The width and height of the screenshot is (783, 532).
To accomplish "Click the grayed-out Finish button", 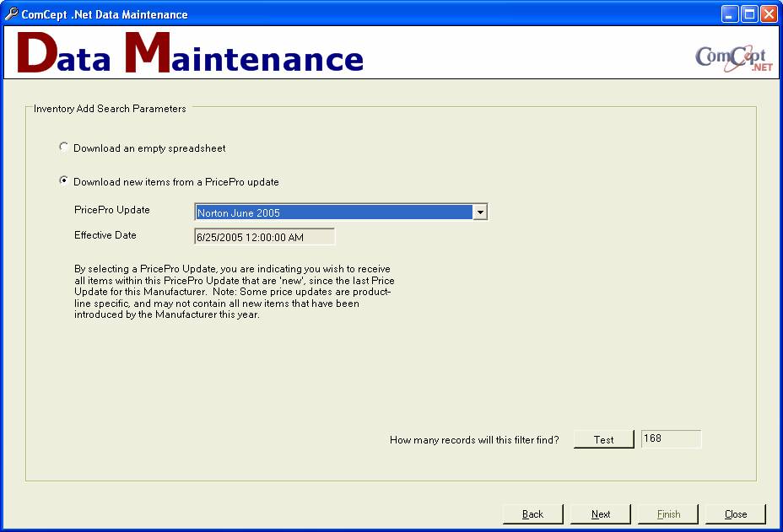I will coord(668,514).
